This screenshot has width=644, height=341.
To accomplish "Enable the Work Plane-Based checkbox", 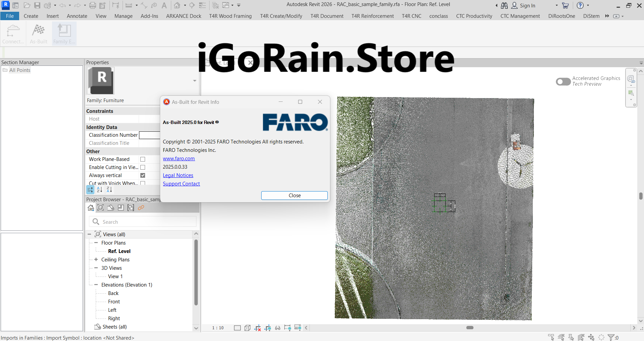I will [143, 159].
